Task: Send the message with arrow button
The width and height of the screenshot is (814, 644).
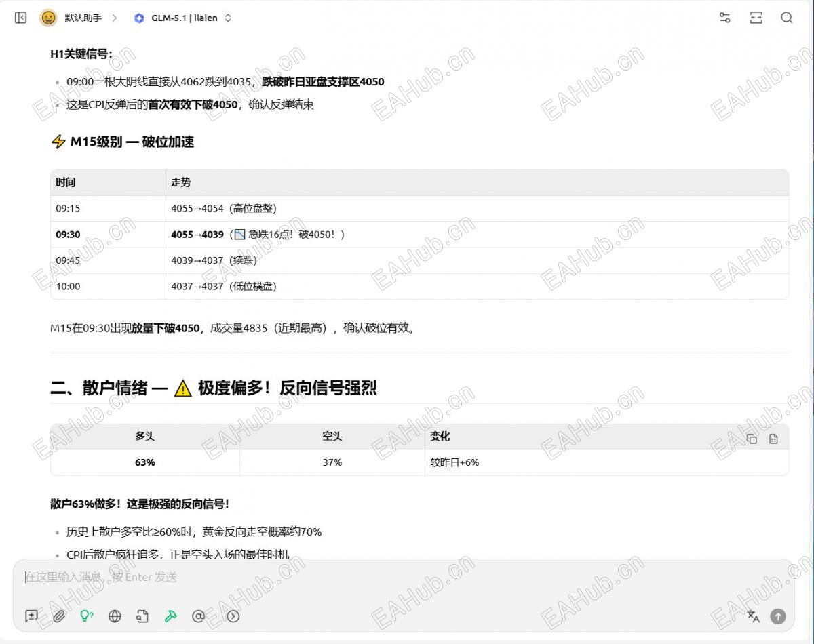Action: tap(778, 616)
